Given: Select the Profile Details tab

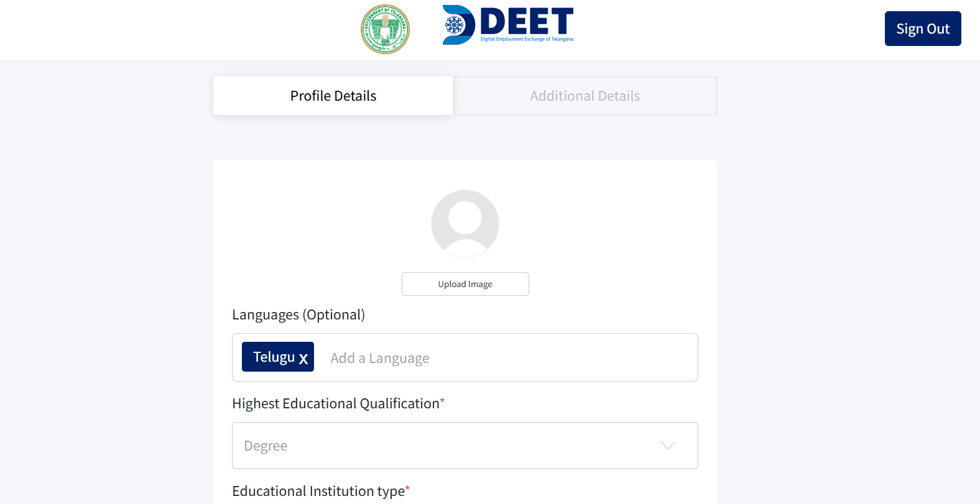Looking at the screenshot, I should pyautogui.click(x=333, y=96).
